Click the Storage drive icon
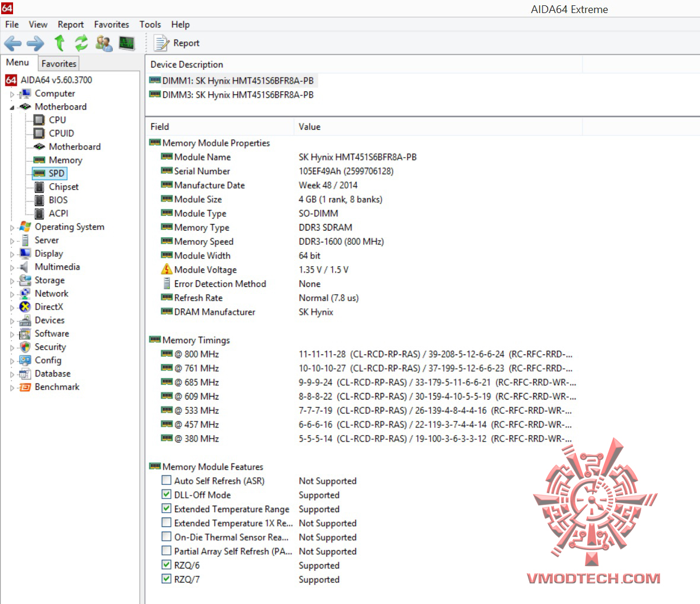700x604 pixels. coord(25,280)
